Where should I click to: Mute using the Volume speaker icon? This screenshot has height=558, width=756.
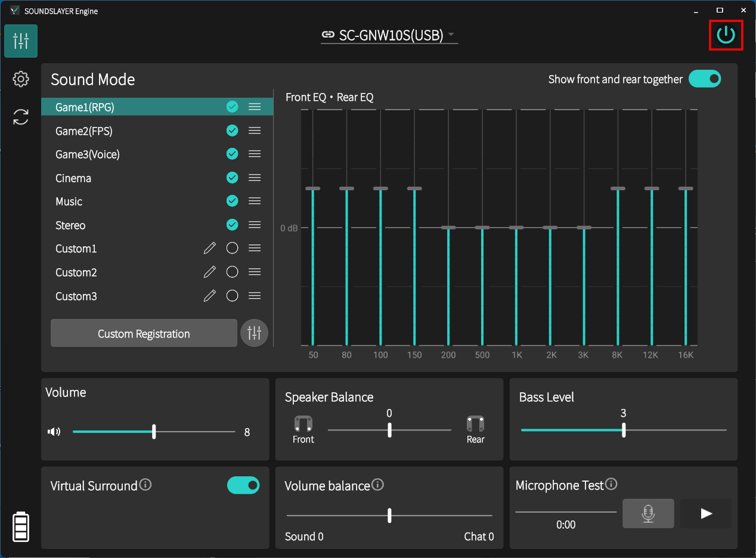54,432
